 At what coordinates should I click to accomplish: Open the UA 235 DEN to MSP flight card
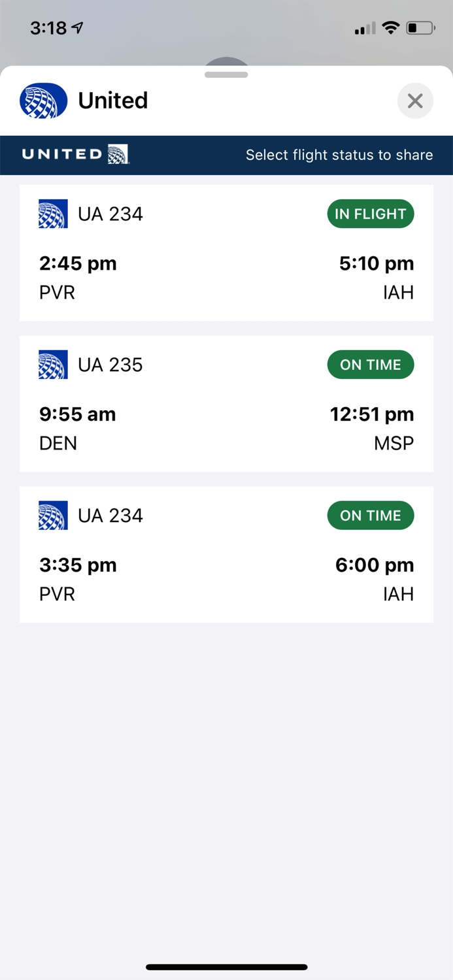point(226,404)
